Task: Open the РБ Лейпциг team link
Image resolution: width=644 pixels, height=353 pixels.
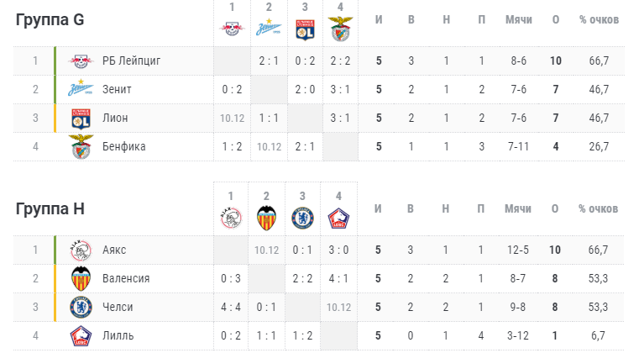Action: pos(132,61)
